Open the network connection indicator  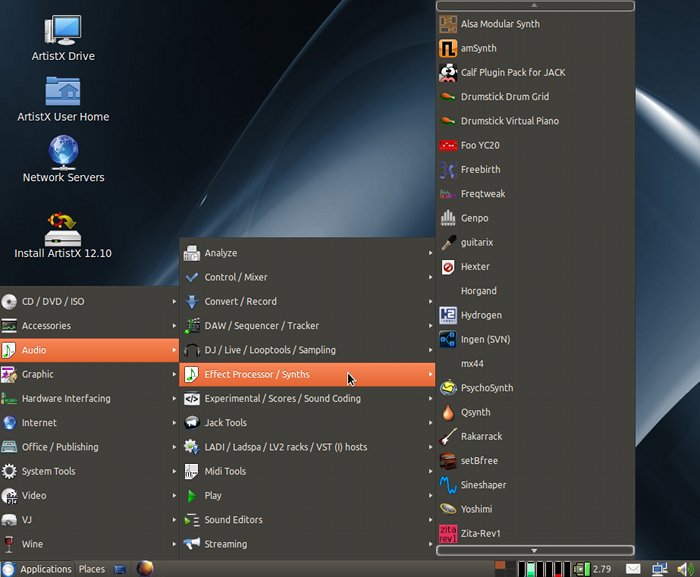click(659, 569)
